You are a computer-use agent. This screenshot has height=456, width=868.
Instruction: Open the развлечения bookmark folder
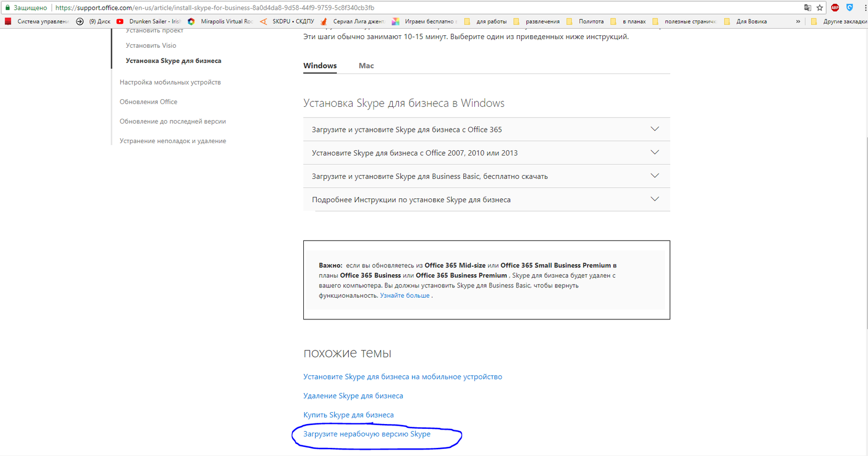click(537, 22)
